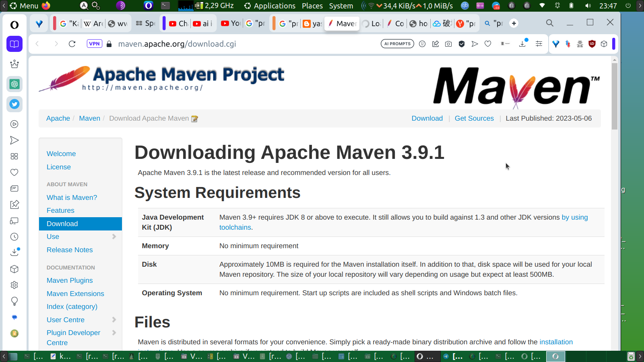Open the Maven Extensions link
This screenshot has width=644, height=362.
point(75,294)
